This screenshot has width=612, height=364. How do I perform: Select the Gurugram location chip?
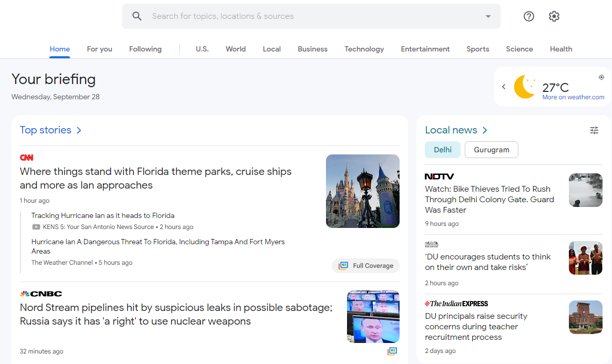[x=492, y=150]
